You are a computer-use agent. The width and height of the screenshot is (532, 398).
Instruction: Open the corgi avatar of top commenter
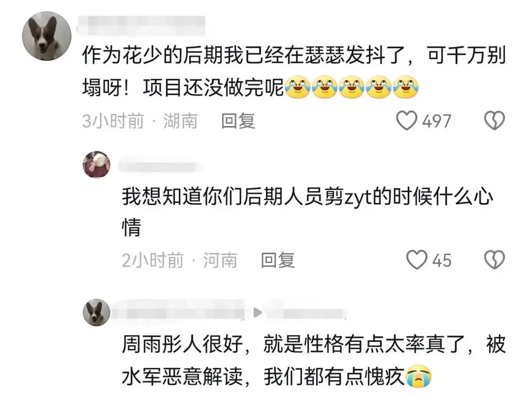click(47, 36)
